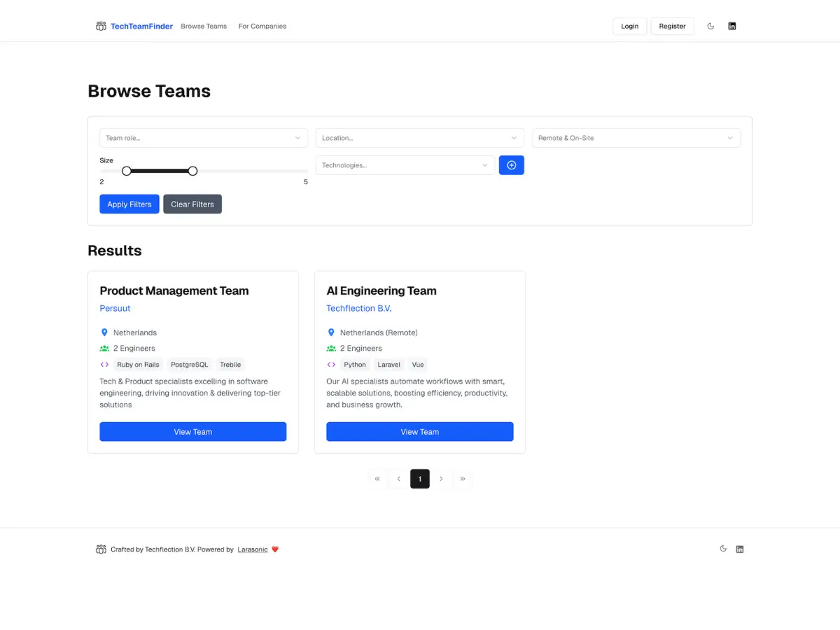Click the Technologies input field

point(405,165)
